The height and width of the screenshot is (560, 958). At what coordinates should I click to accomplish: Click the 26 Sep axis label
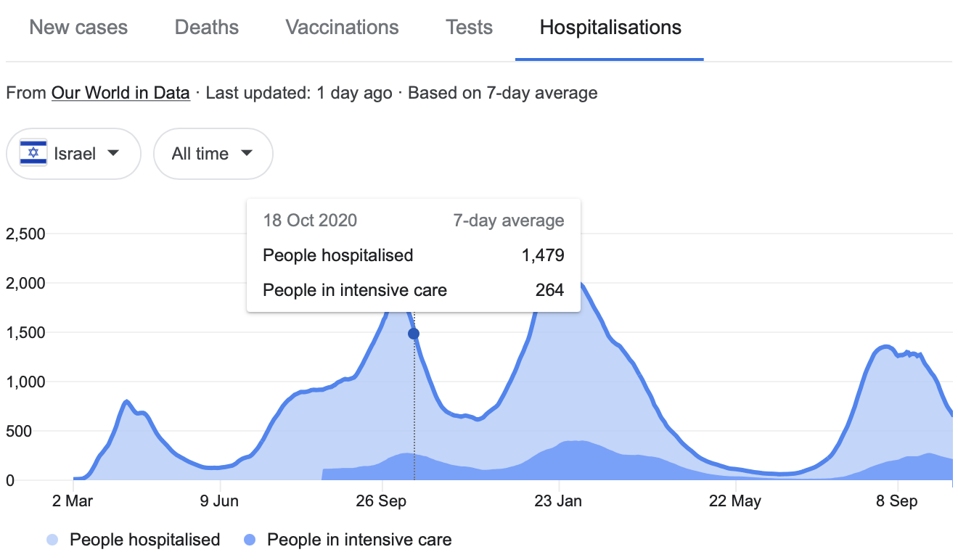(x=382, y=501)
